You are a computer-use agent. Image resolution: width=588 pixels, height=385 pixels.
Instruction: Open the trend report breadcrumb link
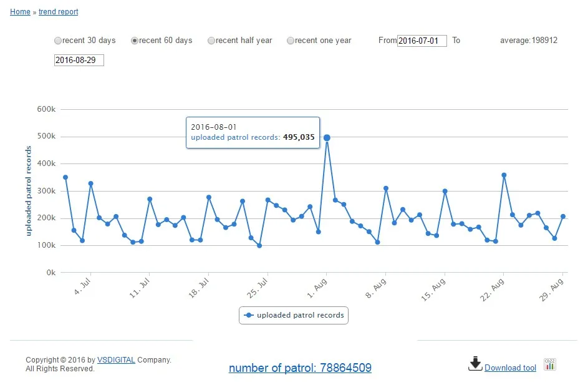click(x=59, y=12)
